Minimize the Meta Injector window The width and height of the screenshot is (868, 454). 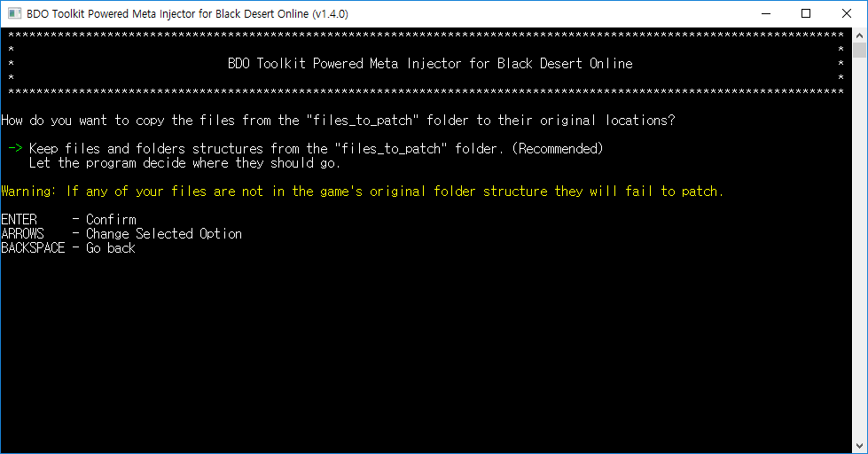point(765,13)
